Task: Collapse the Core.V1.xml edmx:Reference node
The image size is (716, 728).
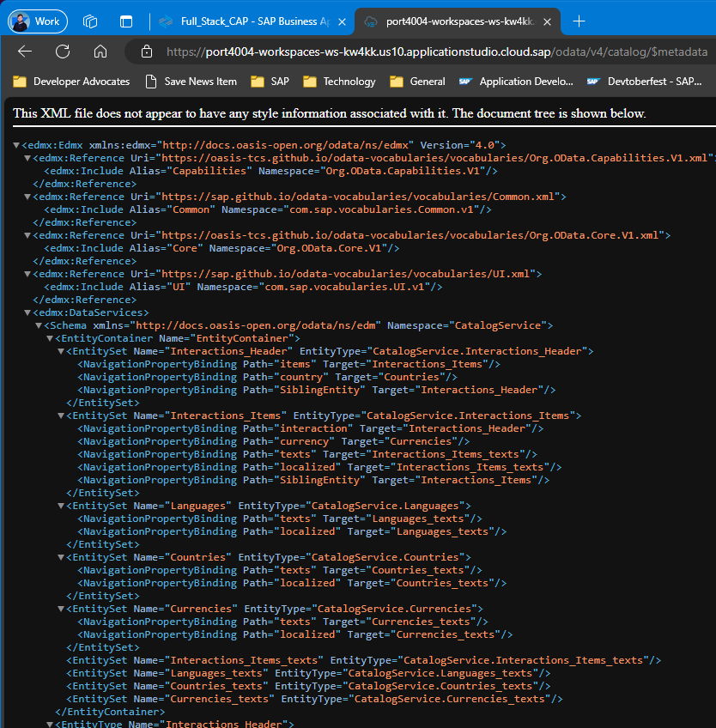Action: tap(27, 235)
